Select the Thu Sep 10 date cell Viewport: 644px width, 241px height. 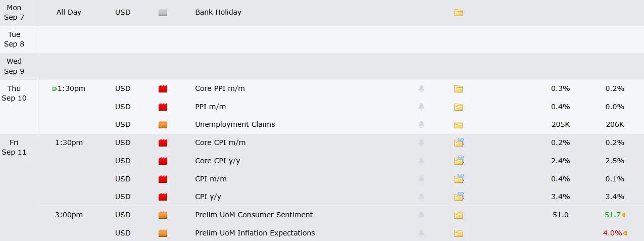14,93
